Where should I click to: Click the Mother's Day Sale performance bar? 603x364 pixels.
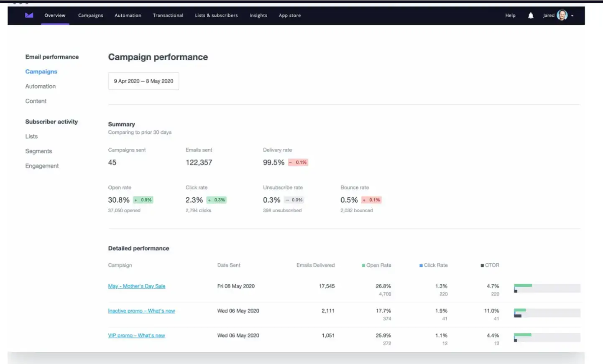547,288
